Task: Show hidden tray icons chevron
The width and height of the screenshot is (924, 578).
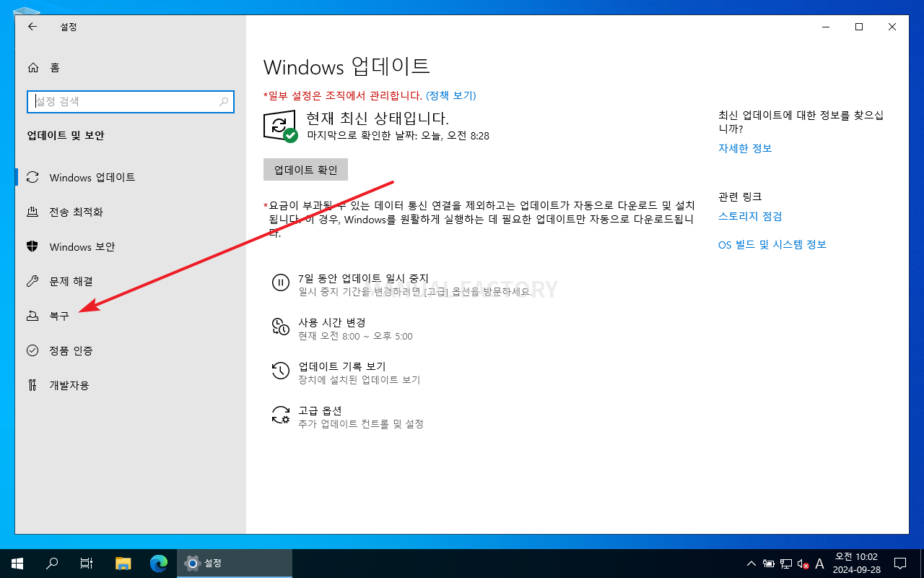Action: (751, 564)
